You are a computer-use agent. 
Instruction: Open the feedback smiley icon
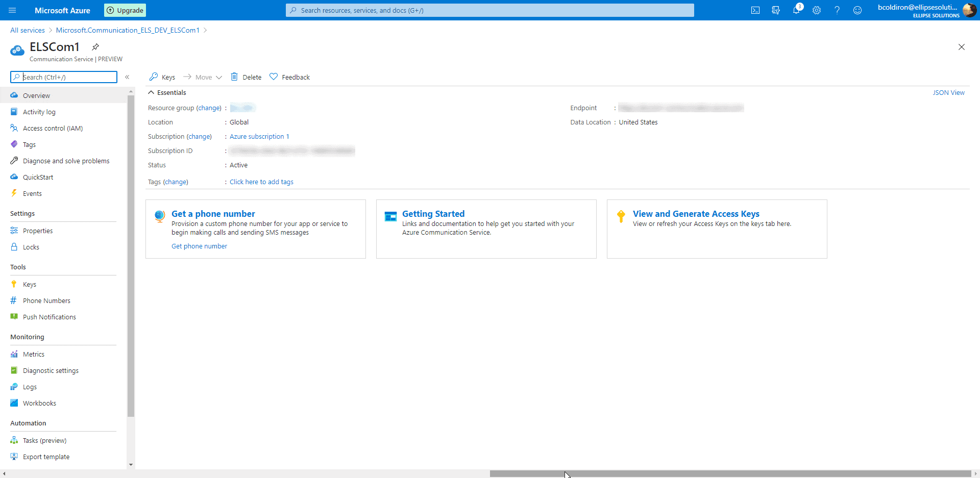point(857,10)
